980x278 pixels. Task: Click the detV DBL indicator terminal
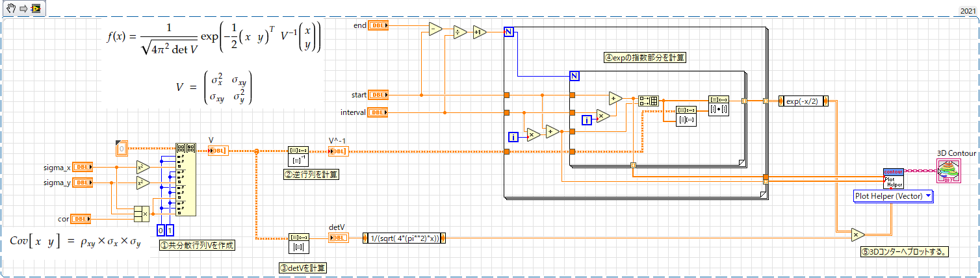click(339, 238)
